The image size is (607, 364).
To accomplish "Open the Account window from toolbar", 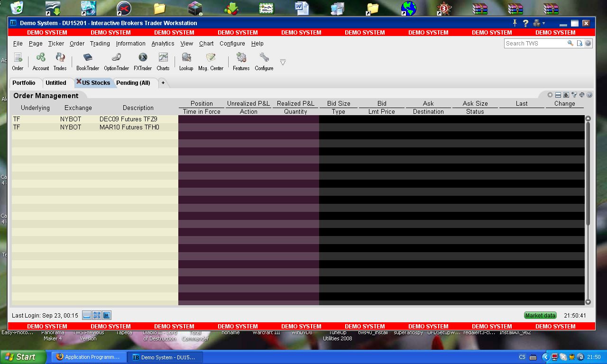I will [41, 62].
